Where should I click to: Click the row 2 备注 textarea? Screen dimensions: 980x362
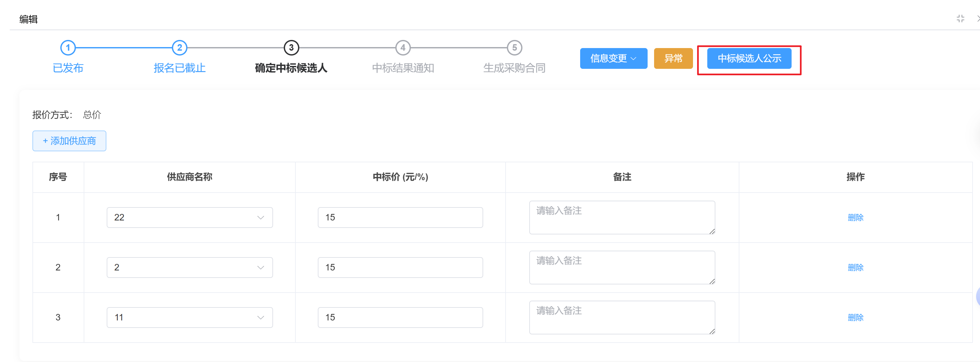[622, 267]
